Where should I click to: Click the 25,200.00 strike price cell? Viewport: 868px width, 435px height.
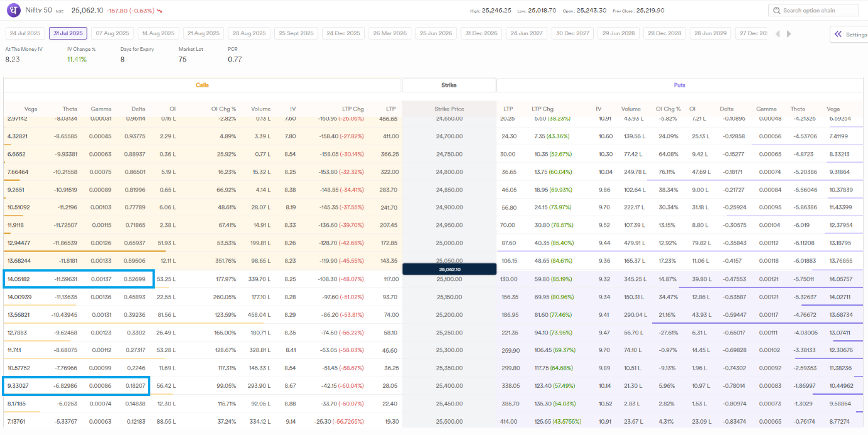pos(449,314)
